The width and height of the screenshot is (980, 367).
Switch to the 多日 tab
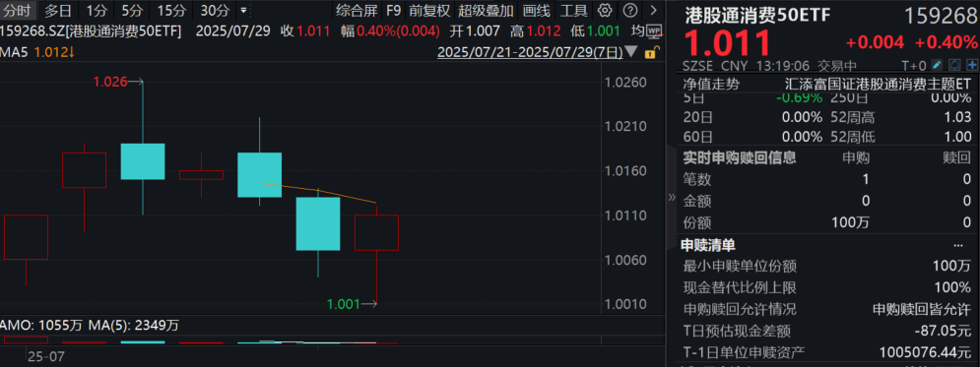(58, 10)
